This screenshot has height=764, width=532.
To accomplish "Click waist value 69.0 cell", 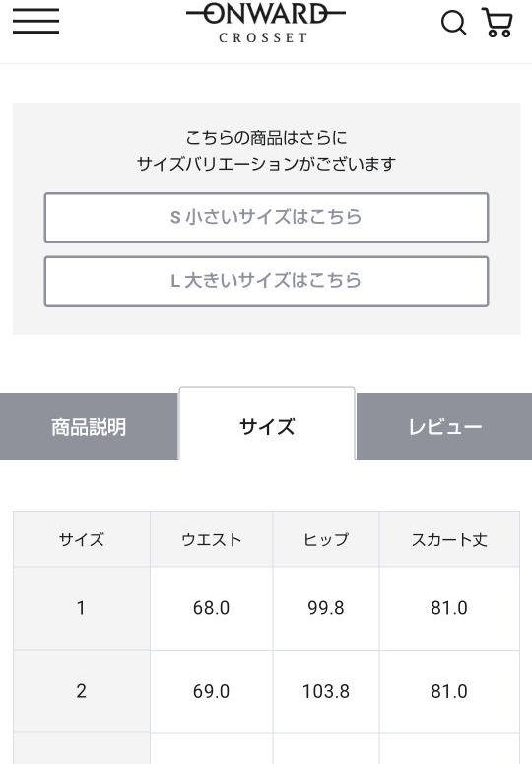I will pyautogui.click(x=211, y=691).
